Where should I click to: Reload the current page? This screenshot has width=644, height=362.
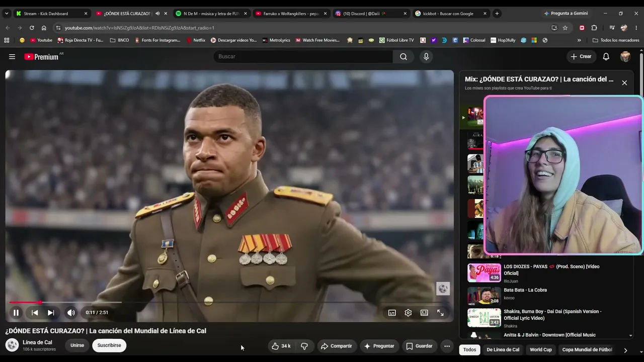(x=32, y=28)
